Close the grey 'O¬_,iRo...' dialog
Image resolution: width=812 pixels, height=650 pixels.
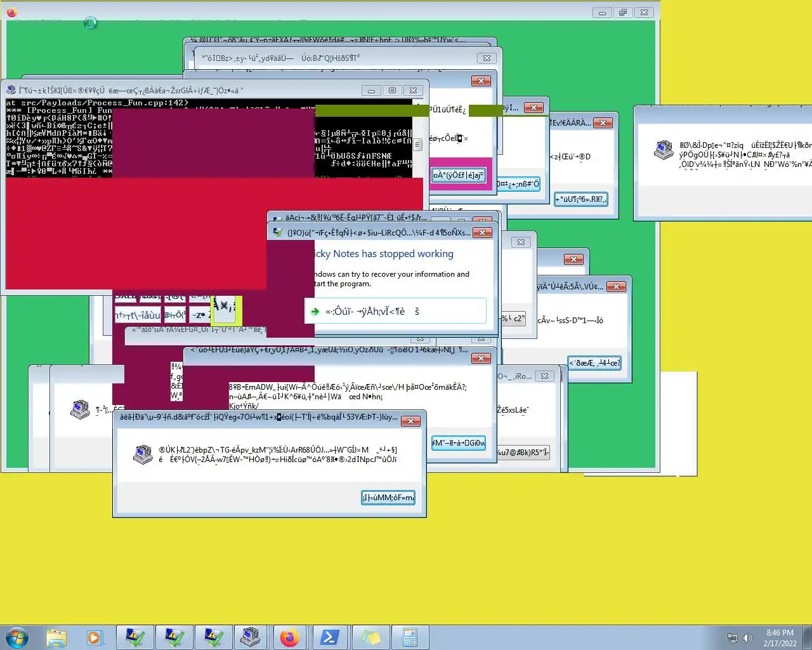tap(544, 376)
